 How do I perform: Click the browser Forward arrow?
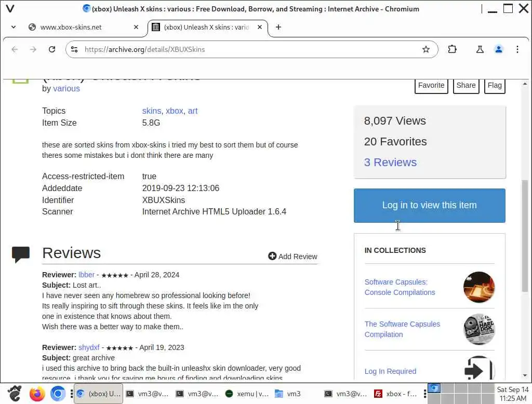click(x=33, y=49)
